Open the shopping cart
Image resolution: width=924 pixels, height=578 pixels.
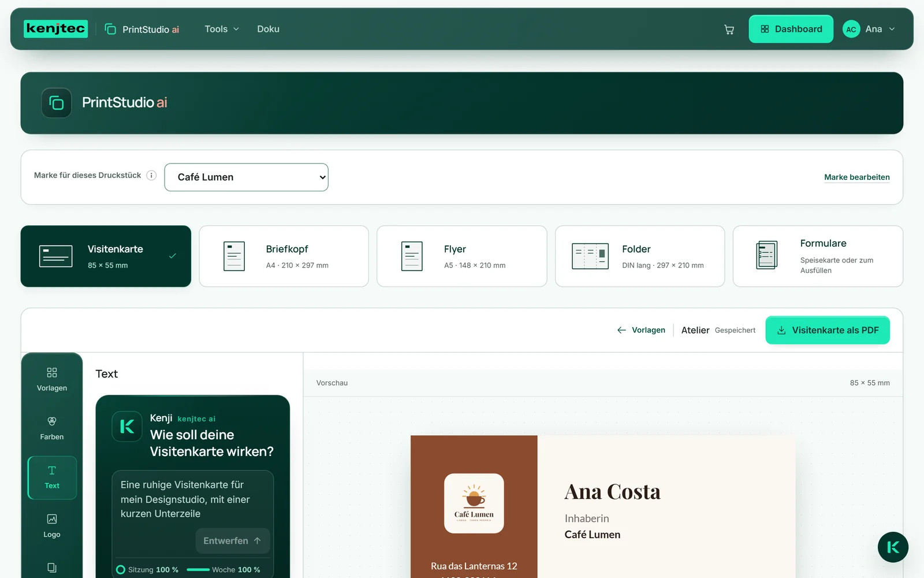729,29
